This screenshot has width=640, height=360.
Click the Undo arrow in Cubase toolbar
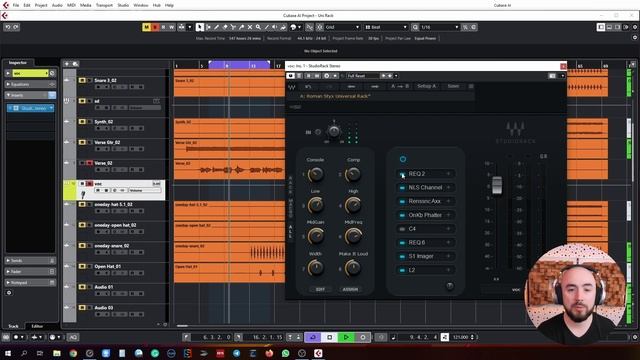8,27
